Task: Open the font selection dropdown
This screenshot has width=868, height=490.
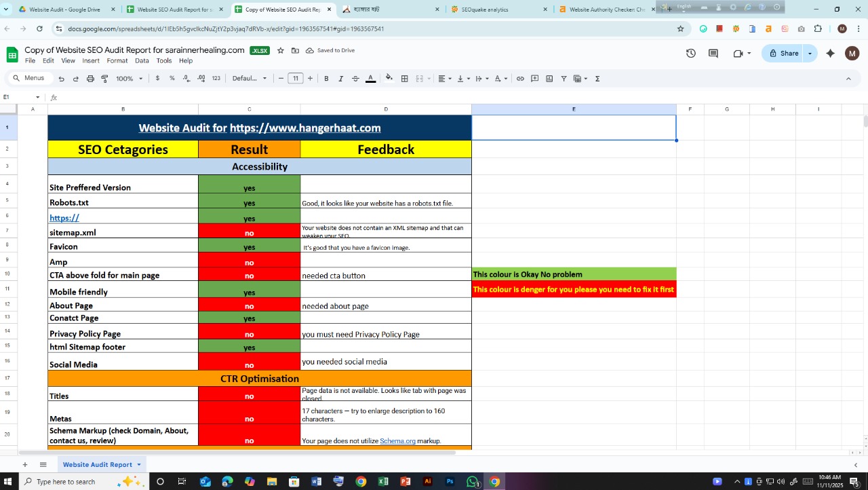Action: (249, 78)
